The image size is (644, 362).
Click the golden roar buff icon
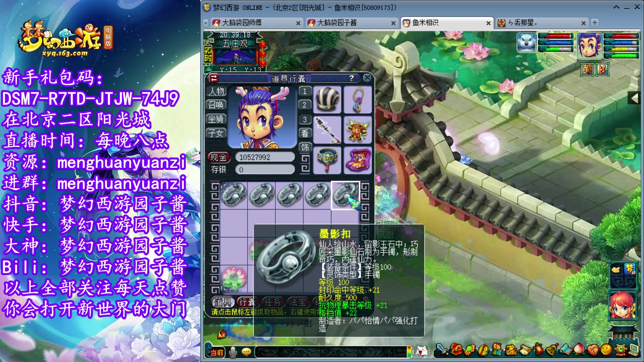pyautogui.click(x=587, y=69)
